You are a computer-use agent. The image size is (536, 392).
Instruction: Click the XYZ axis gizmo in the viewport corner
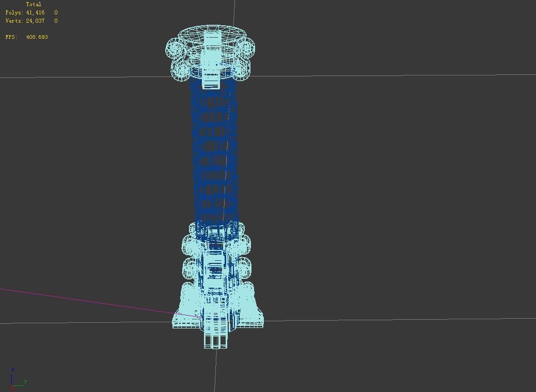pos(19,380)
